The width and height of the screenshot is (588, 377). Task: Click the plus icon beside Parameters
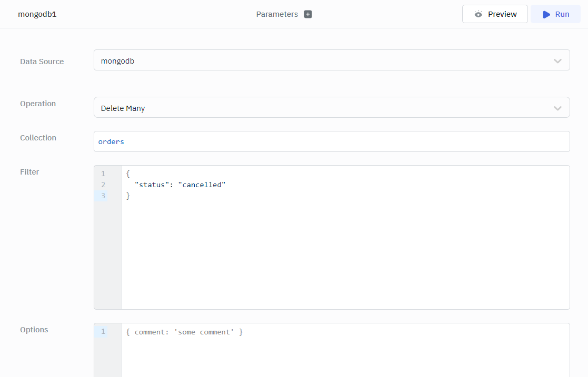click(x=308, y=14)
